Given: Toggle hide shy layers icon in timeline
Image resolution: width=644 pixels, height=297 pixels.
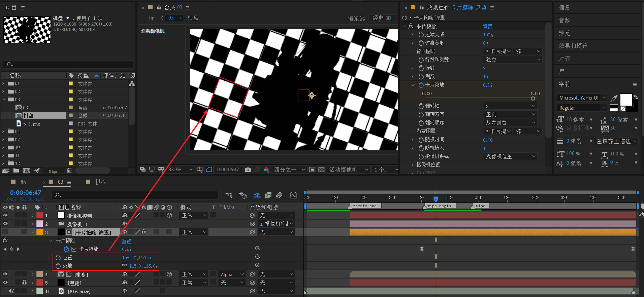Looking at the screenshot, I should coord(257,195).
